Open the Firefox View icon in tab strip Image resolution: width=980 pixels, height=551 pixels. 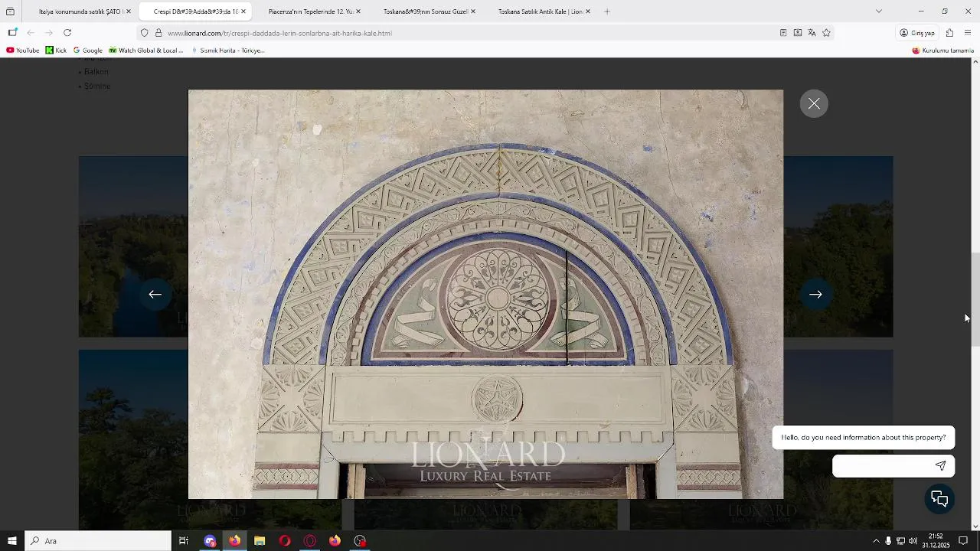(x=10, y=11)
